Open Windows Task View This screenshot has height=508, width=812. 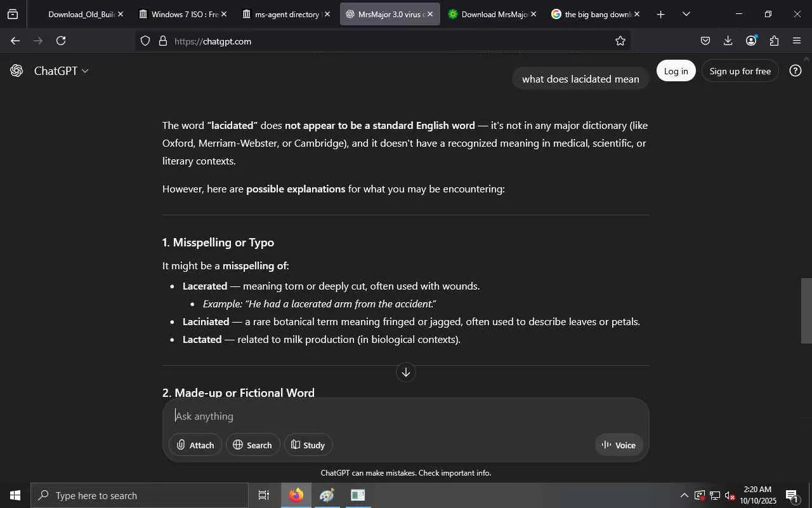[264, 495]
